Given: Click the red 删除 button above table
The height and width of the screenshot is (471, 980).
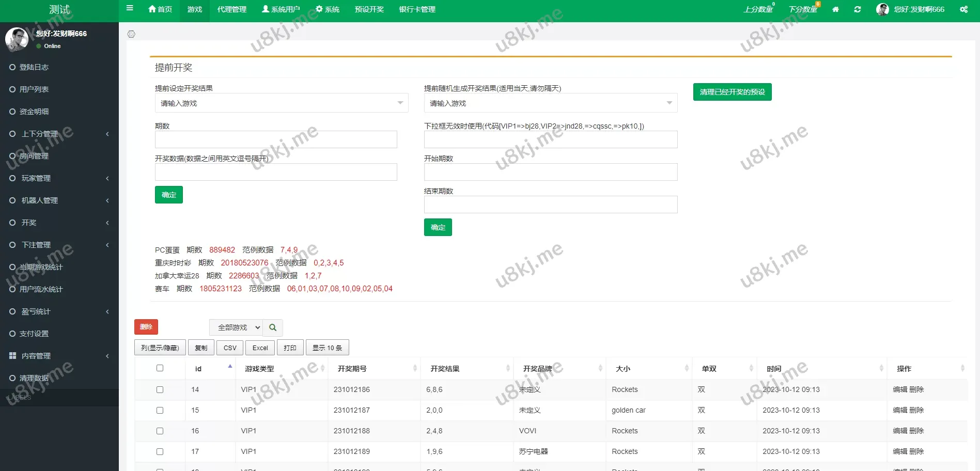Looking at the screenshot, I should (x=146, y=327).
